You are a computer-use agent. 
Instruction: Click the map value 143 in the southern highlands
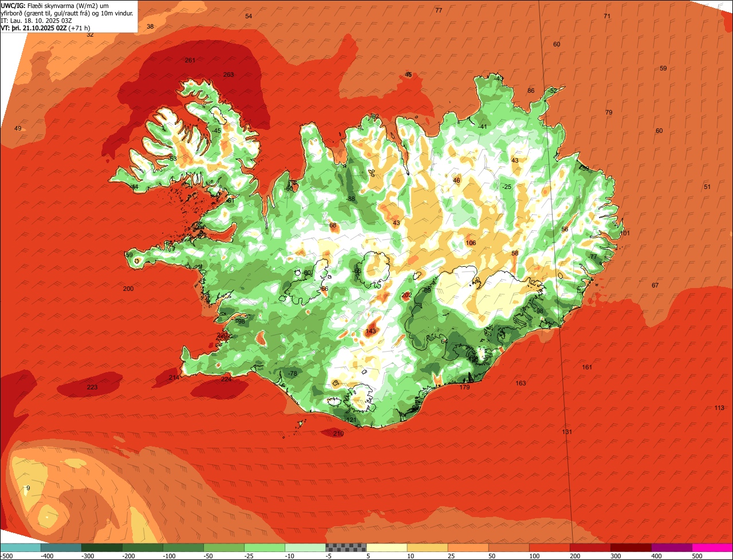pos(371,332)
